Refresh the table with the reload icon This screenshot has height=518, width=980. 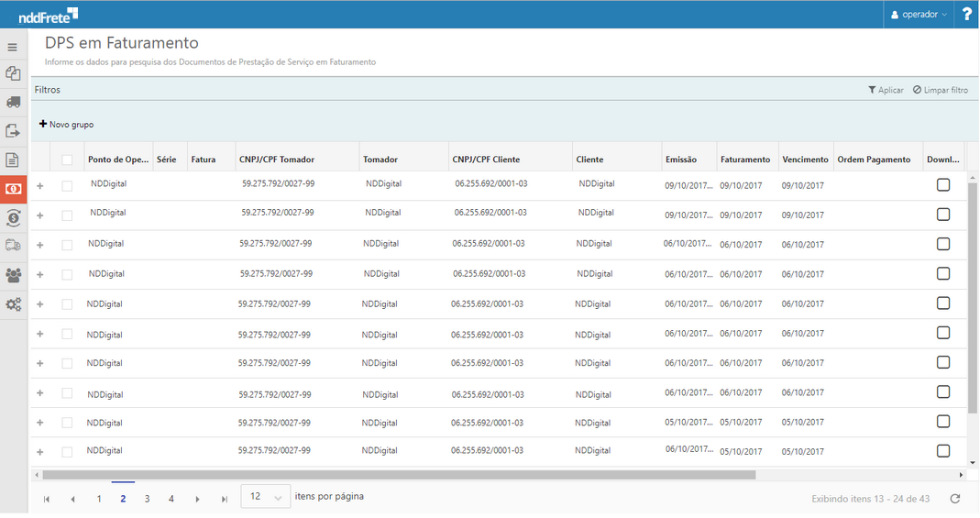[x=955, y=499]
